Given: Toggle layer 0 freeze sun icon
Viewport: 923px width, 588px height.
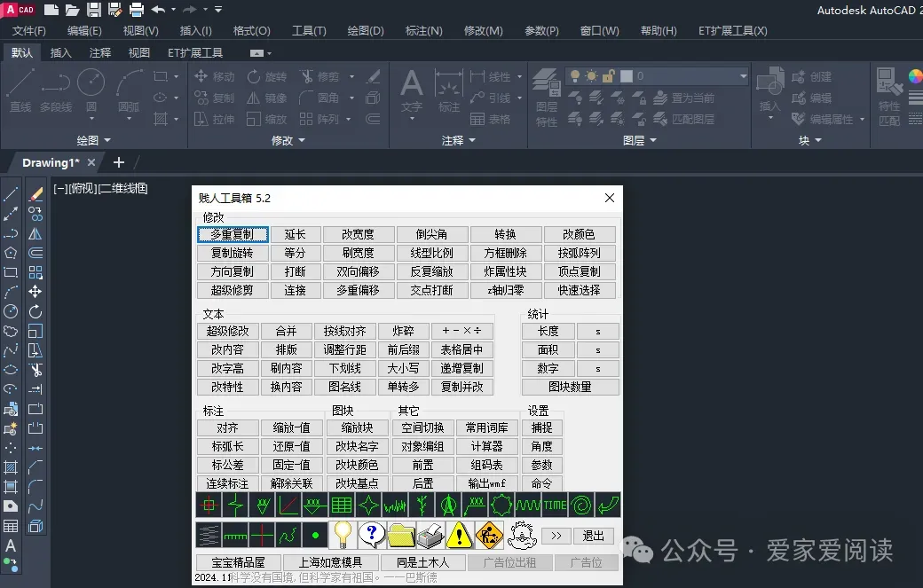Looking at the screenshot, I should click(592, 76).
